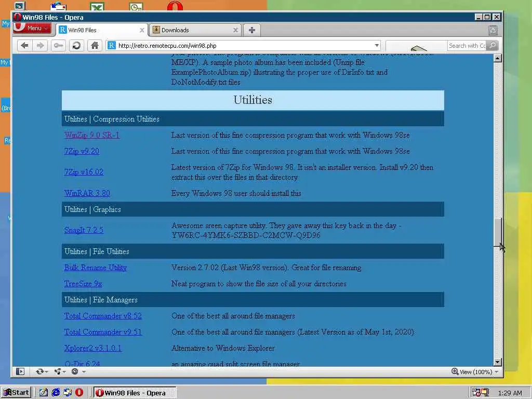Screen dimensions: 532x399
Task: Close the Win98 Files tab
Action: 142,30
